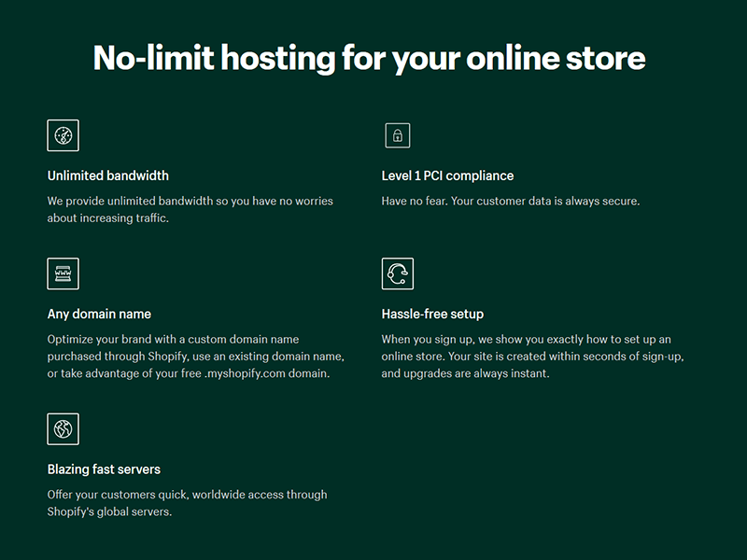
Task: Click the 'Blazing fast servers' heading
Action: tap(104, 469)
